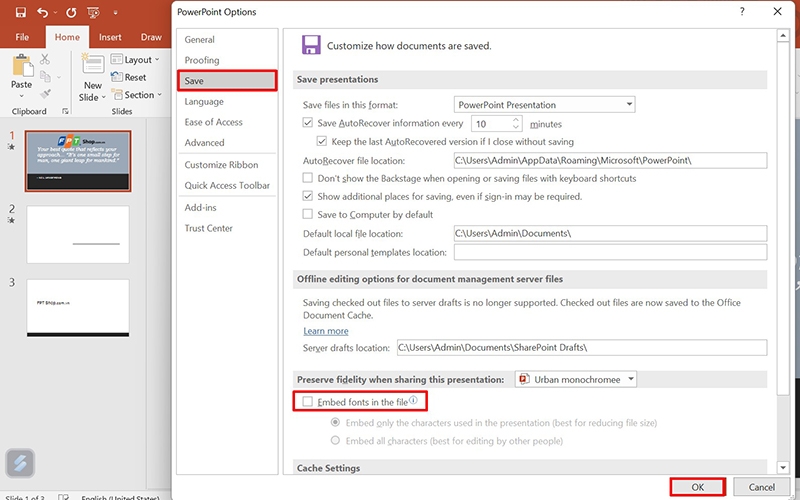Image resolution: width=800 pixels, height=500 pixels.
Task: Click OK to confirm options
Action: [x=697, y=487]
